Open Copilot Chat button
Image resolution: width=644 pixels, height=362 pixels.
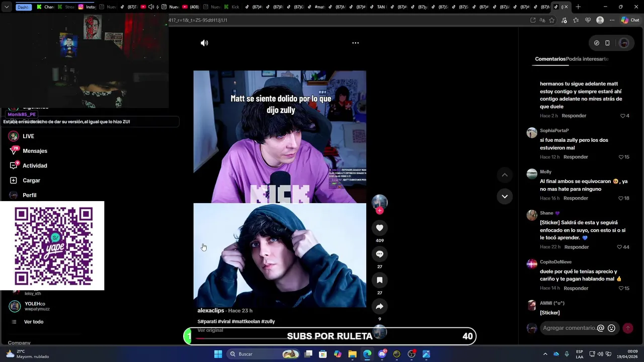click(x=630, y=20)
